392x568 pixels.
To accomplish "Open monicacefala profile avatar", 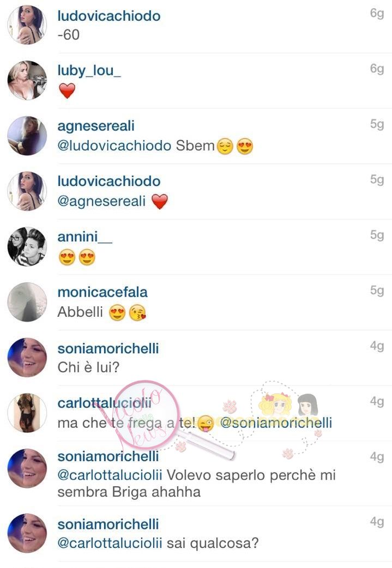I will coord(27,302).
